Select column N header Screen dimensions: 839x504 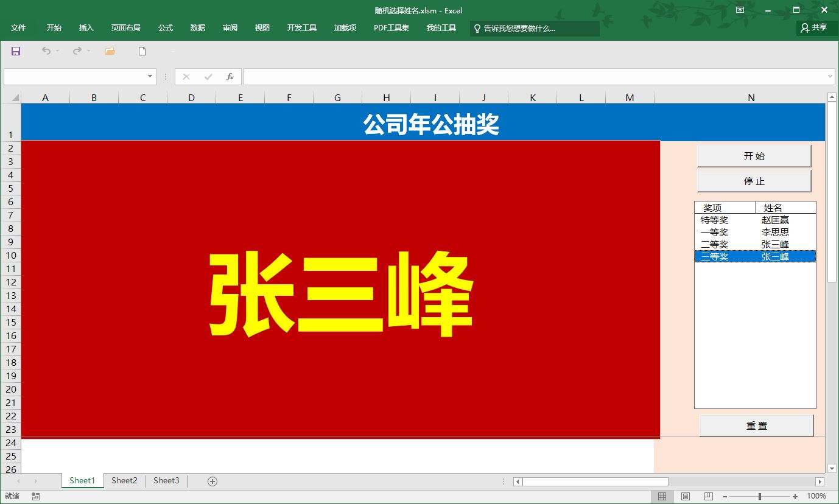pyautogui.click(x=751, y=97)
